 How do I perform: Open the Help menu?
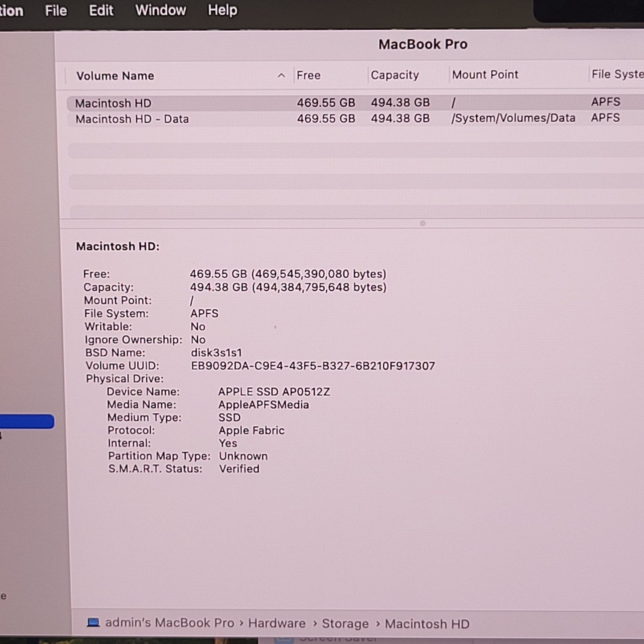click(x=222, y=10)
